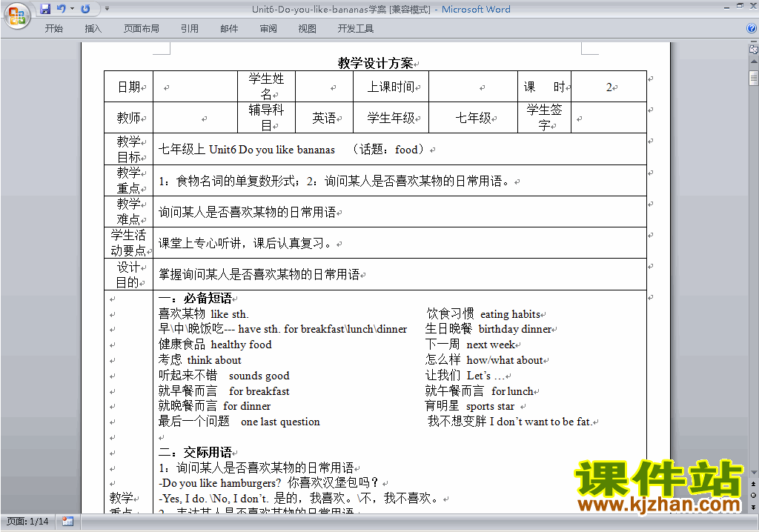Click the phrase 生日晚餐 birthday dinner
The image size is (759, 532).
point(488,329)
